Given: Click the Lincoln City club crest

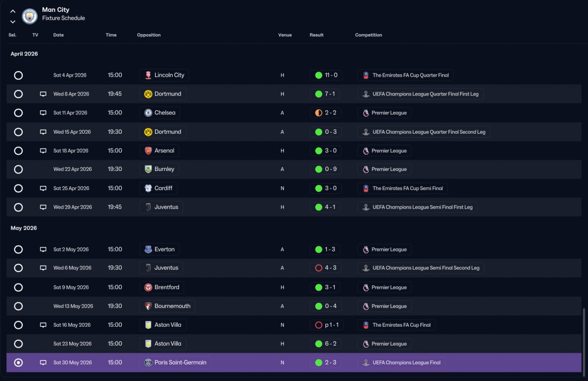Looking at the screenshot, I should (148, 75).
